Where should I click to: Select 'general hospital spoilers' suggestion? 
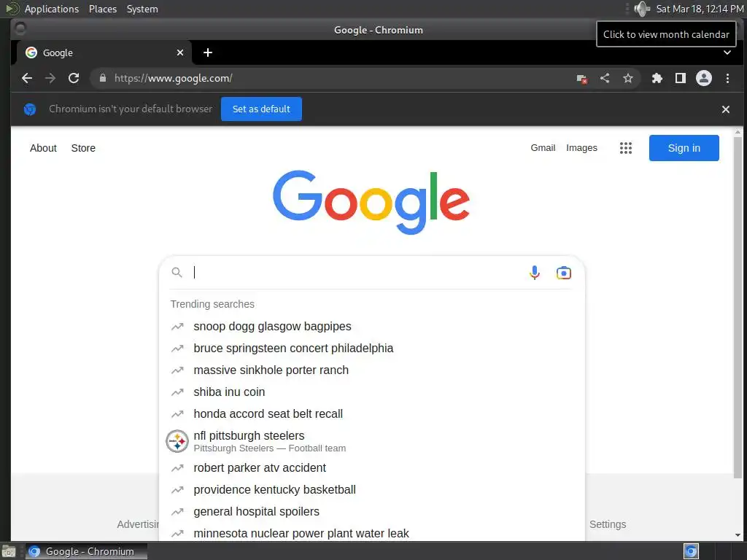[371, 511]
